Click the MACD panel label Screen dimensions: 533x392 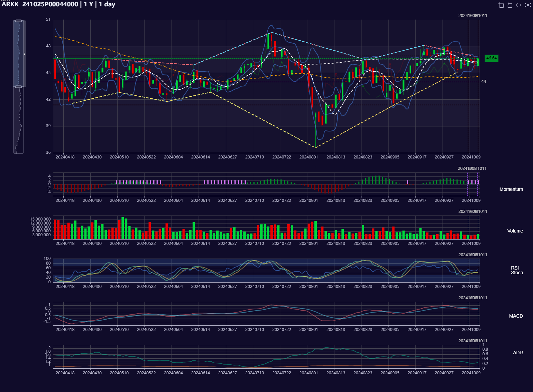coord(516,316)
